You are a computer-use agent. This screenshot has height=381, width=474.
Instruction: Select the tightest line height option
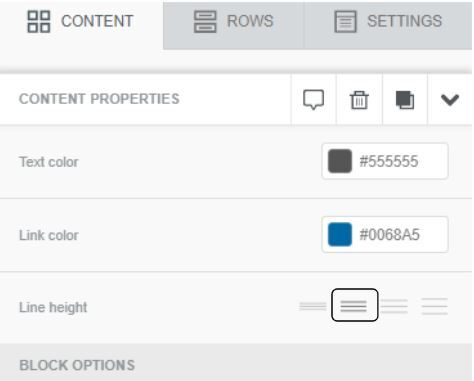[313, 306]
